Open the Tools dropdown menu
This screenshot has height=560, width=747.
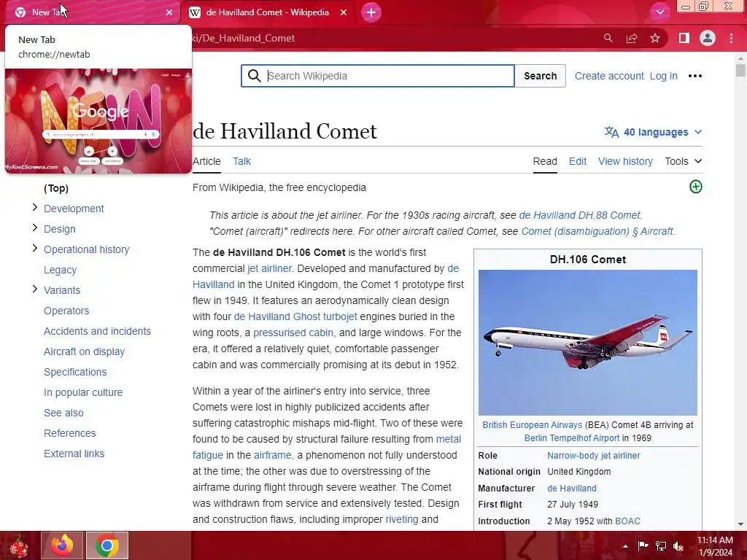683,161
